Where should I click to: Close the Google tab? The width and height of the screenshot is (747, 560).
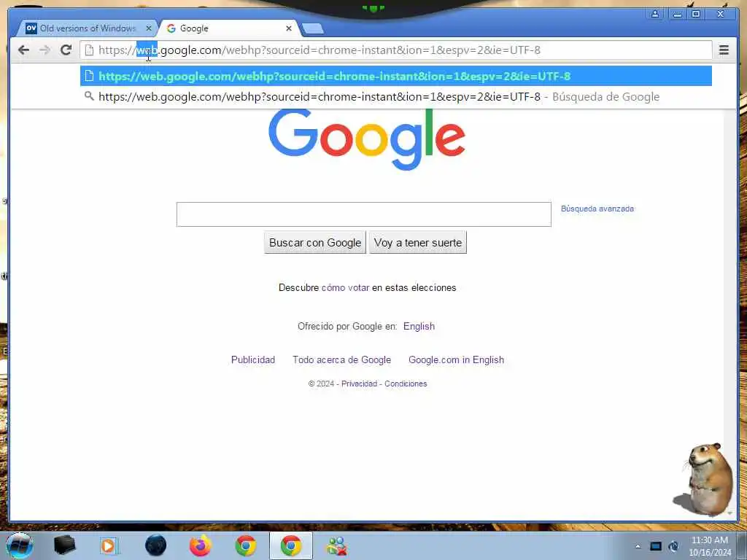[289, 28]
